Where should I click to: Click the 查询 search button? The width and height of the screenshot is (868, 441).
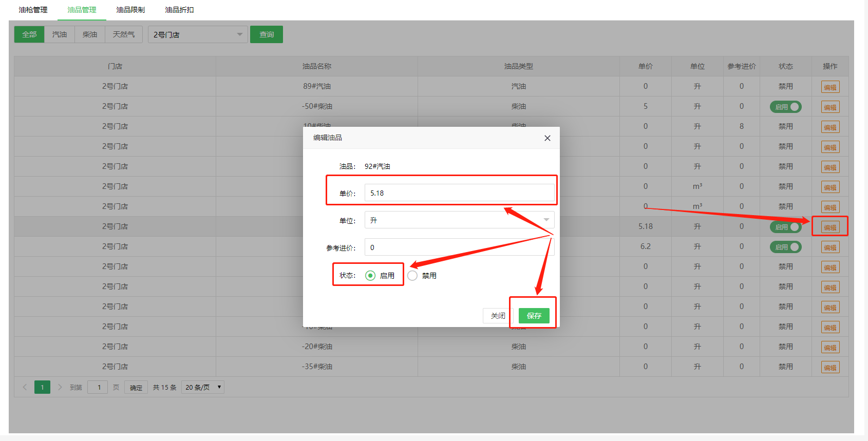pos(267,34)
